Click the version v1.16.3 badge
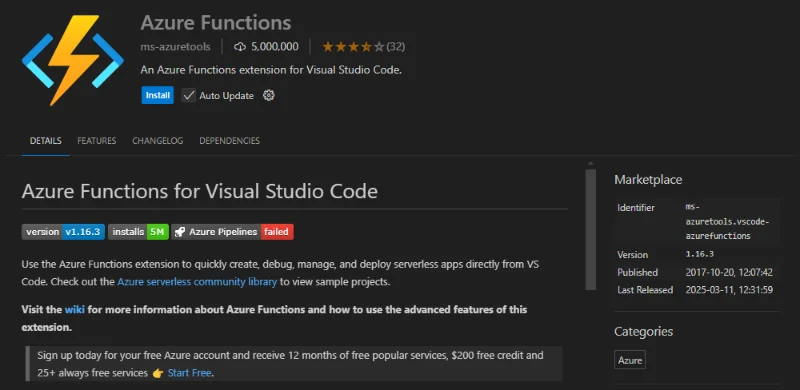800x390 pixels. click(63, 232)
